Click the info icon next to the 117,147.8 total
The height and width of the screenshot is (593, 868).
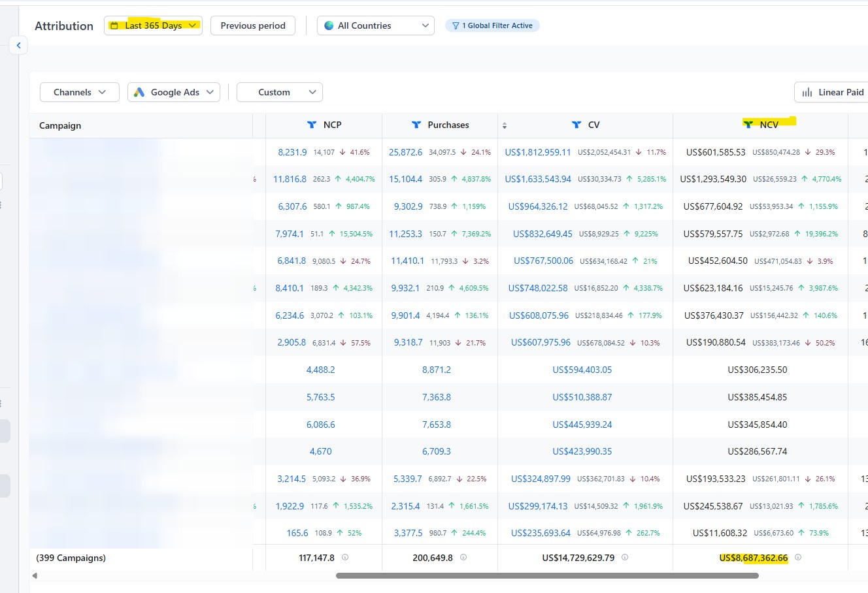pos(345,558)
